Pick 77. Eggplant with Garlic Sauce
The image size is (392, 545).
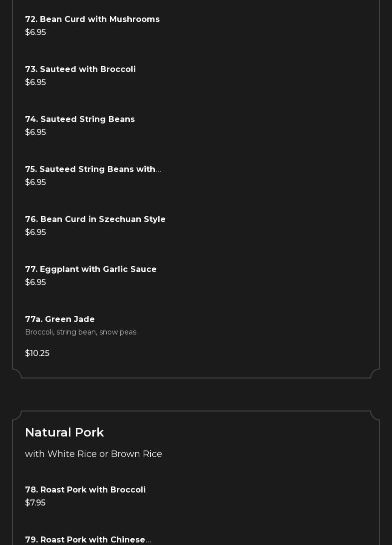pyautogui.click(x=91, y=269)
